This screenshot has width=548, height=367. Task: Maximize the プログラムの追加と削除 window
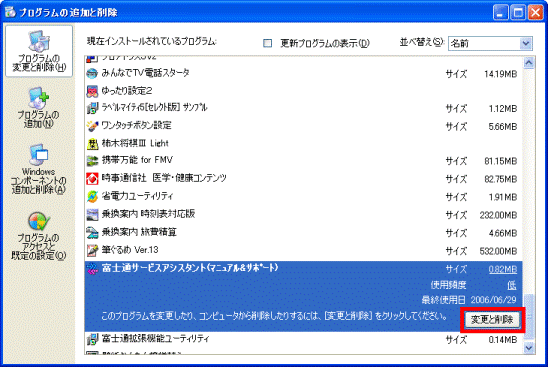click(x=518, y=13)
